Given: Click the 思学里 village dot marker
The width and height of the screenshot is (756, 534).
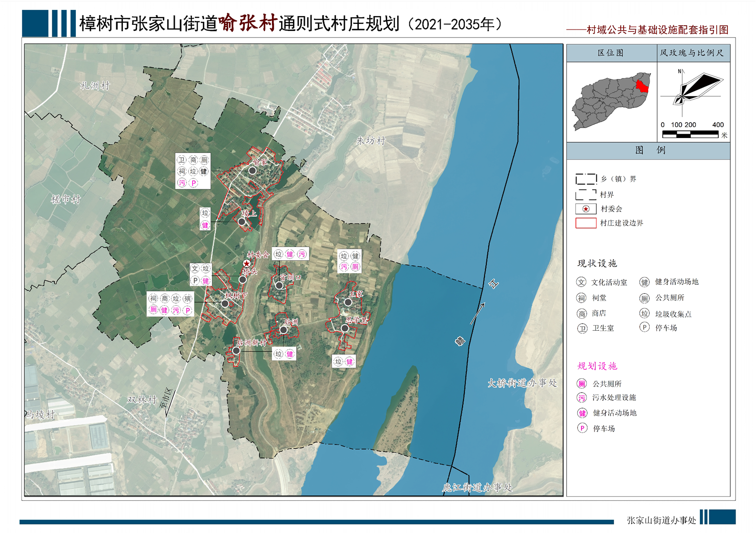Looking at the screenshot, I should pyautogui.click(x=345, y=328).
